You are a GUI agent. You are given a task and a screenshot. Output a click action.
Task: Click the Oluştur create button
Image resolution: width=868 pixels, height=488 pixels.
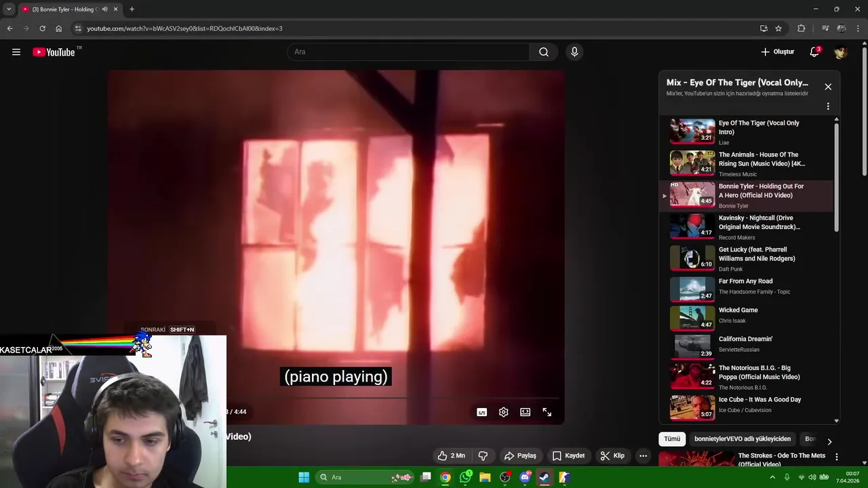click(x=777, y=52)
